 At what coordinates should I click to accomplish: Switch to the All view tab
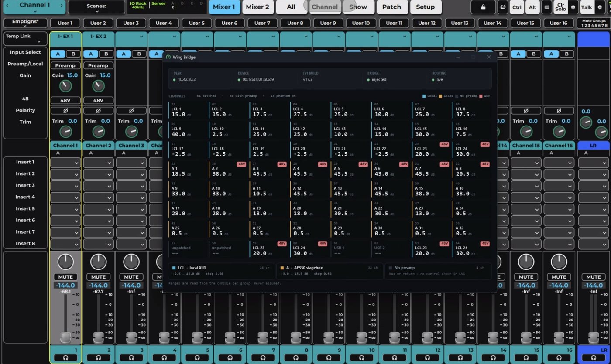click(291, 7)
